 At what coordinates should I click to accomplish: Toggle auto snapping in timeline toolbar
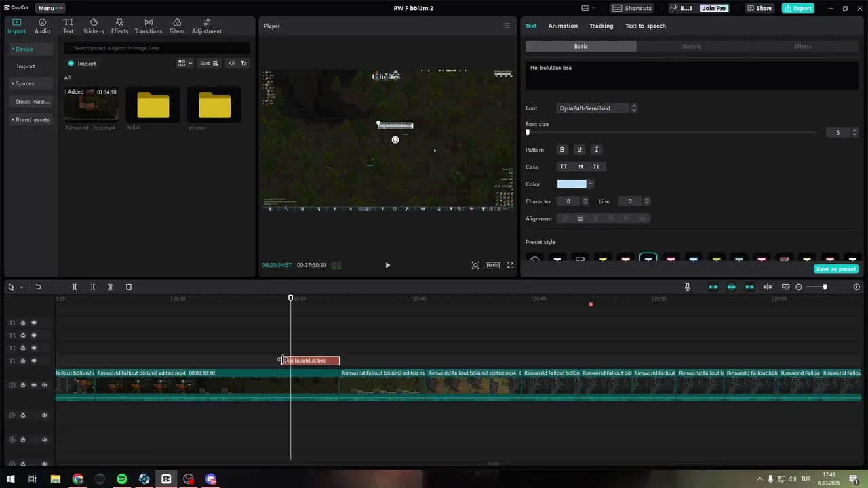pyautogui.click(x=732, y=287)
